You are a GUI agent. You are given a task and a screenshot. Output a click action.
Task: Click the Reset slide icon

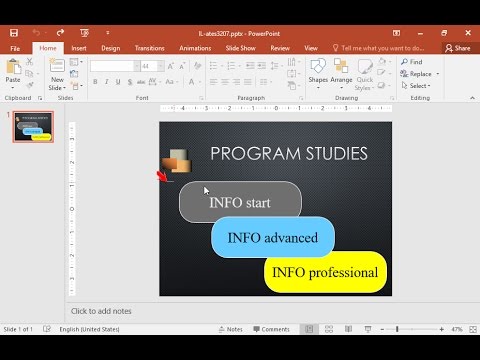74,74
